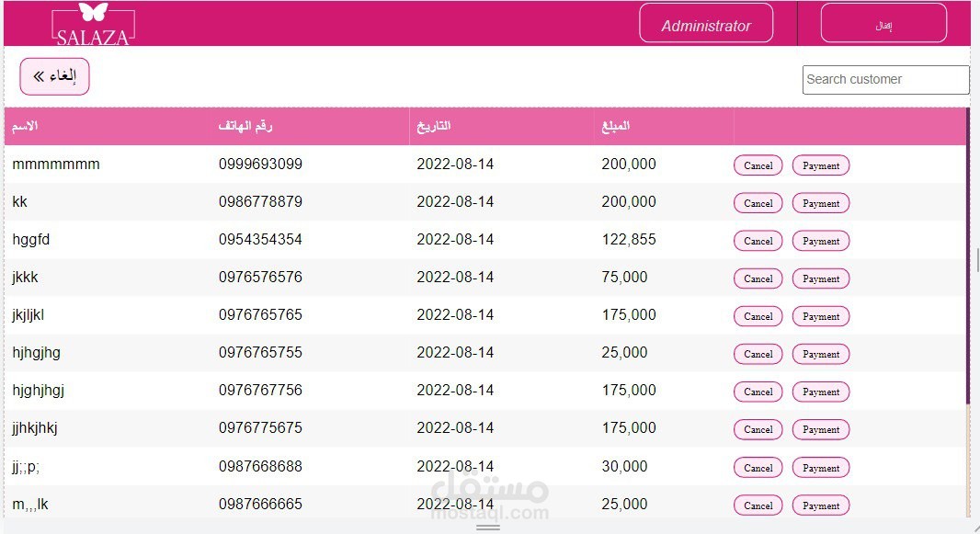Click phone number 0976767756

coord(260,391)
